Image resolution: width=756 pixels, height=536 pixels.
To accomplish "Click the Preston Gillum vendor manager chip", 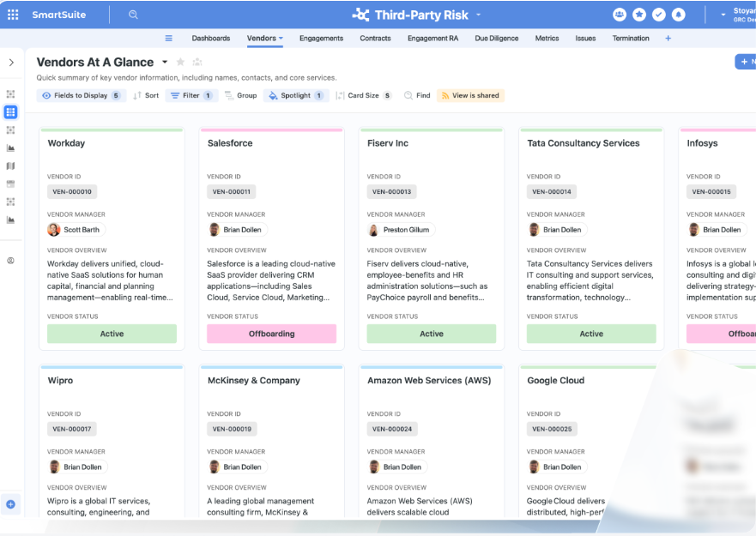I will [x=400, y=230].
